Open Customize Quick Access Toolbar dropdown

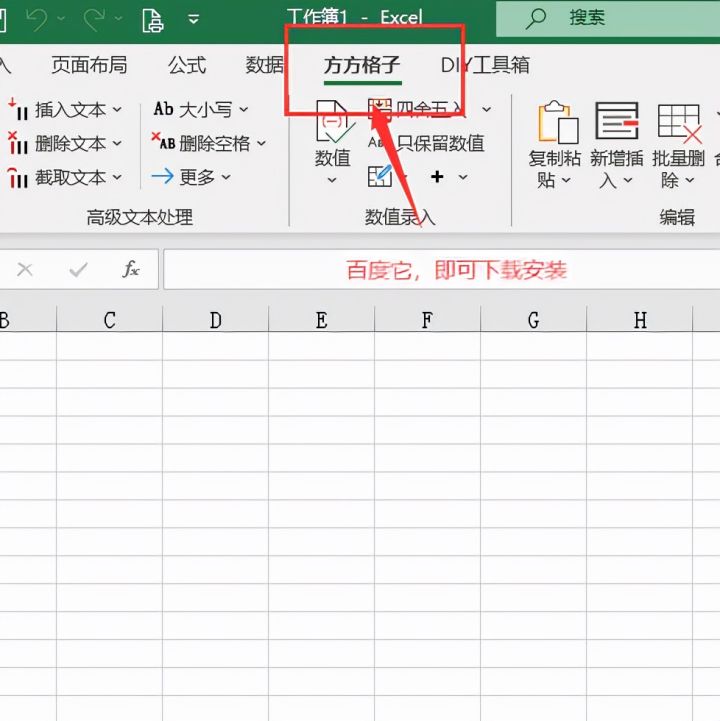(x=194, y=19)
